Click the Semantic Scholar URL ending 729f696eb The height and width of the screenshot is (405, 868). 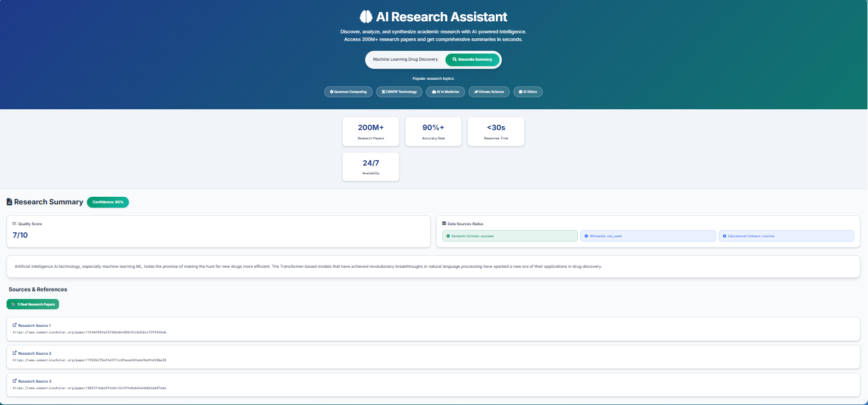[x=90, y=332]
